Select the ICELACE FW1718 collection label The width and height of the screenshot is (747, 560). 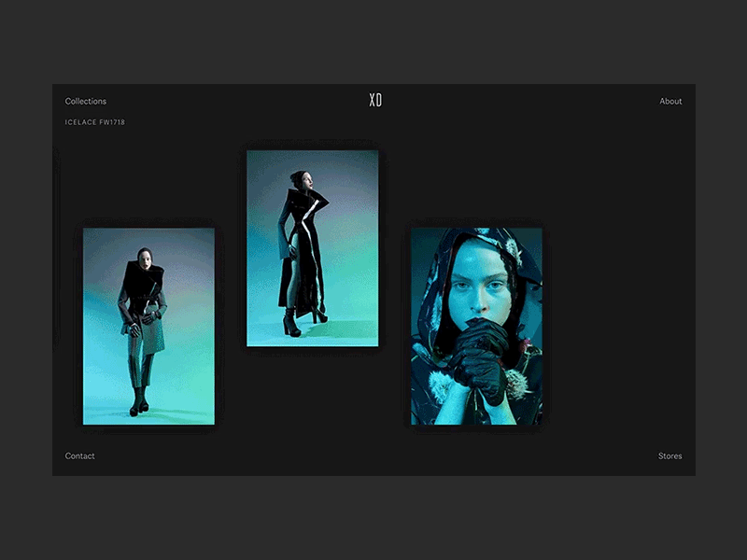pos(93,121)
